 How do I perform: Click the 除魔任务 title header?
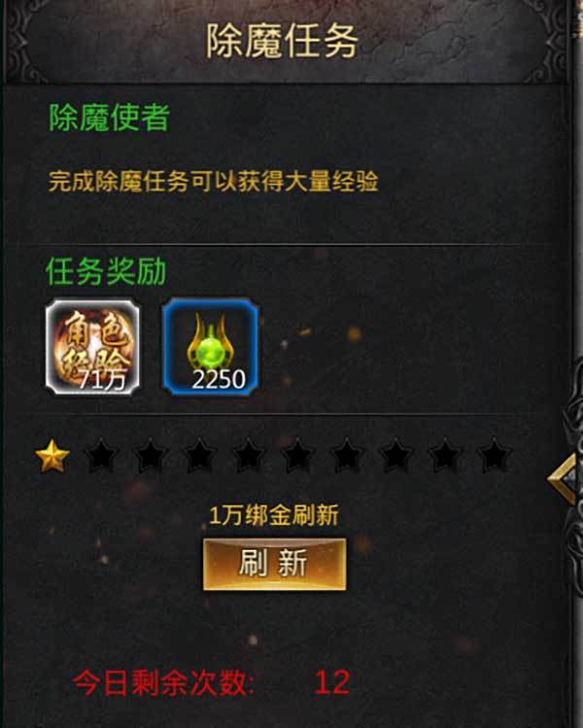(x=282, y=41)
